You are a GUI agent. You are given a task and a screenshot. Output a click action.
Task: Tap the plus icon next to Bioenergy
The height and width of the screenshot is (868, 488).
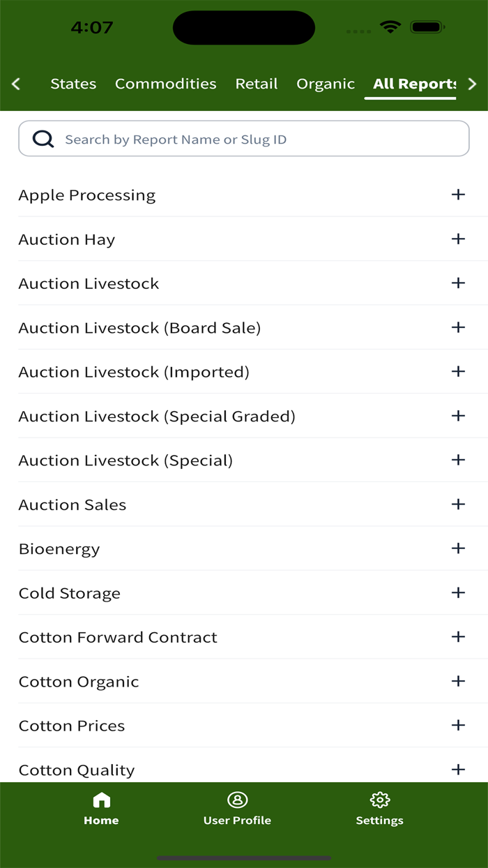(458, 548)
